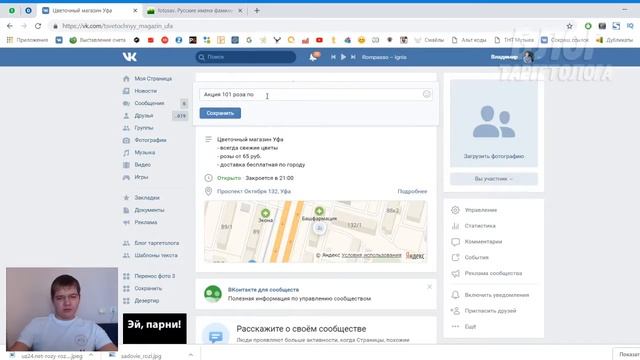
Task: Skip to next track in the header player
Action: pos(353,57)
